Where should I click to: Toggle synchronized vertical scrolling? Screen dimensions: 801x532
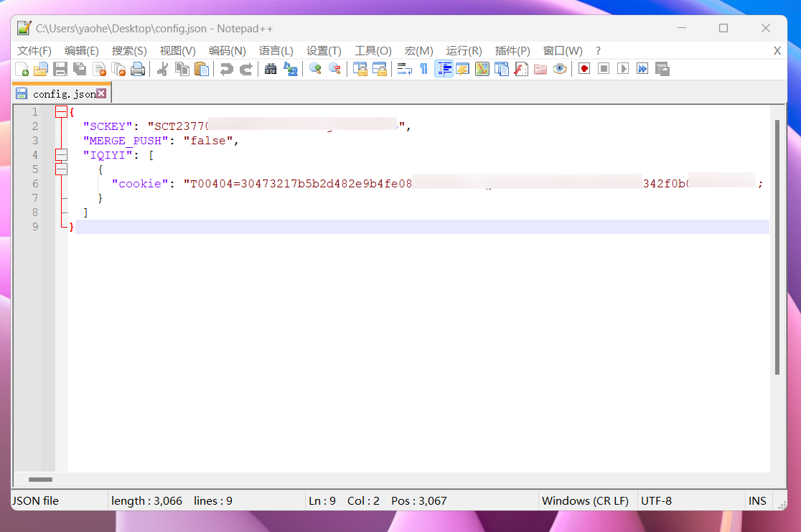click(x=360, y=69)
